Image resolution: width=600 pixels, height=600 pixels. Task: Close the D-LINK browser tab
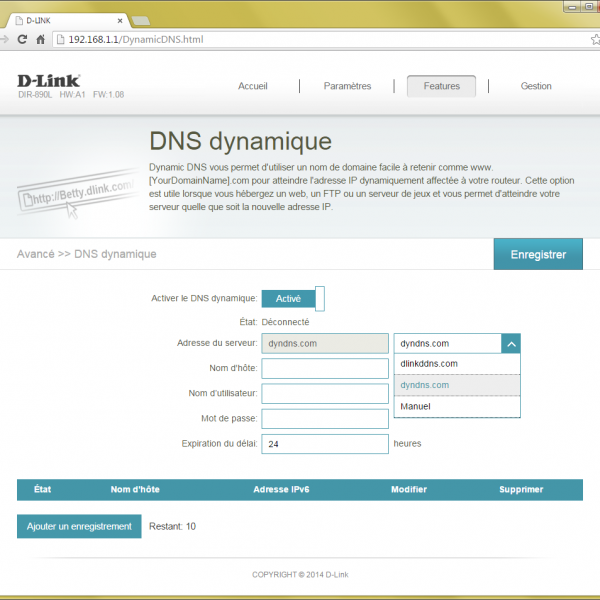[120, 17]
